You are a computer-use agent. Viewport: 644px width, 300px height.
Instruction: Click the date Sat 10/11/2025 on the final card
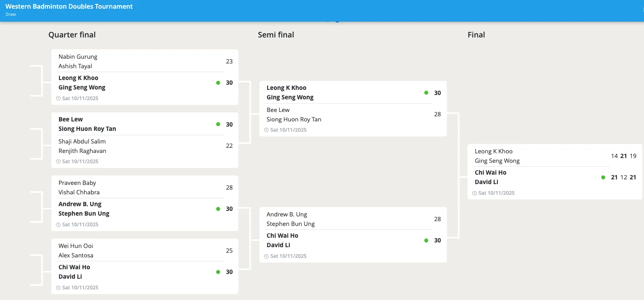[x=496, y=193]
